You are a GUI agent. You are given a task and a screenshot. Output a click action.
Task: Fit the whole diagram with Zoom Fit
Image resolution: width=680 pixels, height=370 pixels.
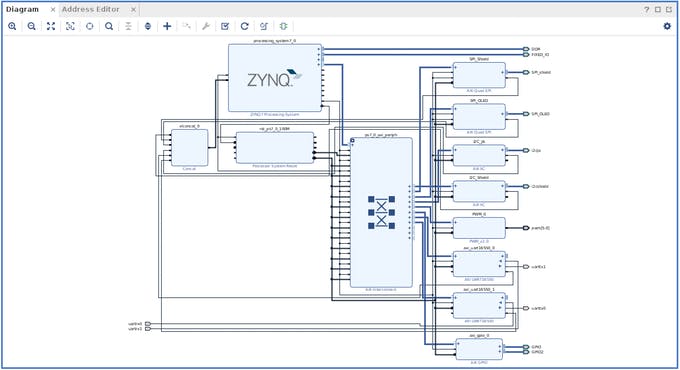tap(51, 26)
